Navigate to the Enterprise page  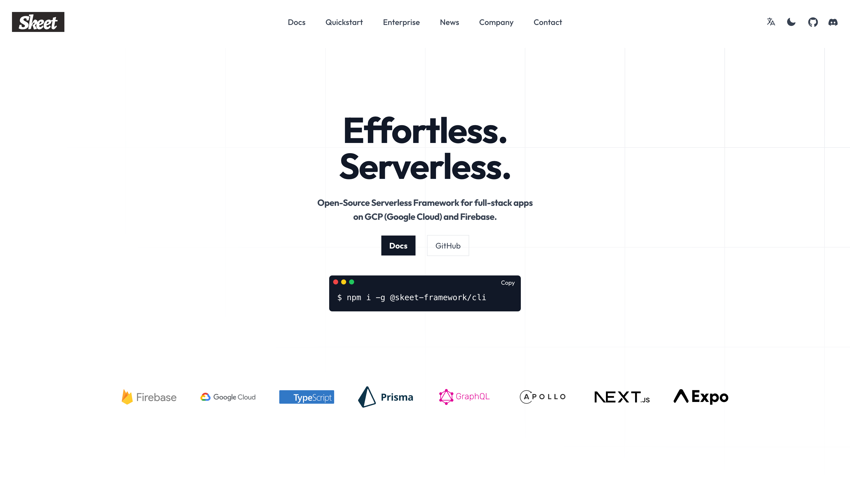pyautogui.click(x=401, y=22)
